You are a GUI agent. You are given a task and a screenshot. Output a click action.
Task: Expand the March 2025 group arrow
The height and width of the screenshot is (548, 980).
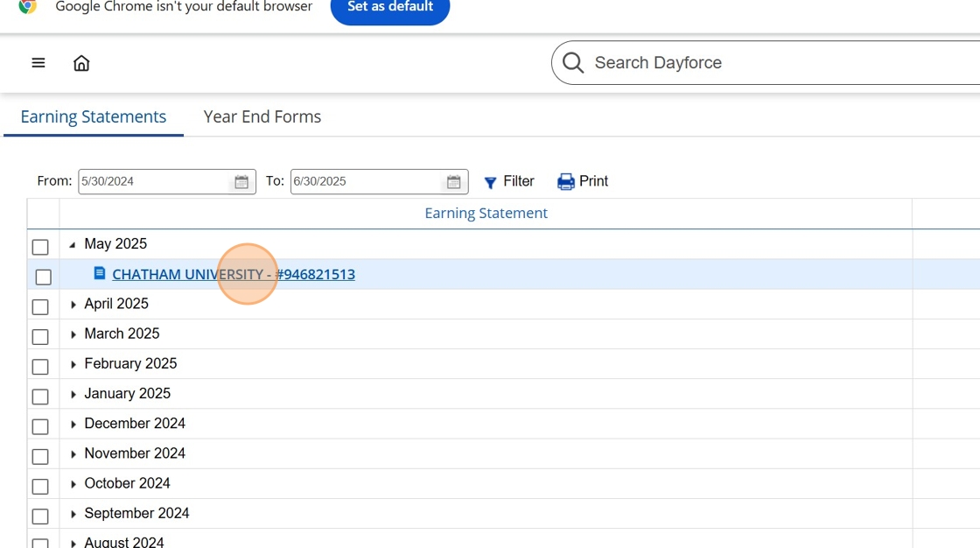click(x=73, y=334)
